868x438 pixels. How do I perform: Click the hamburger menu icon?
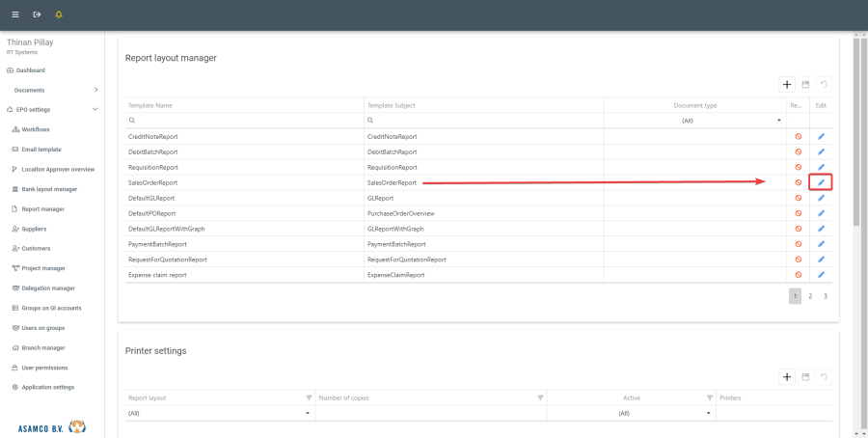[14, 14]
